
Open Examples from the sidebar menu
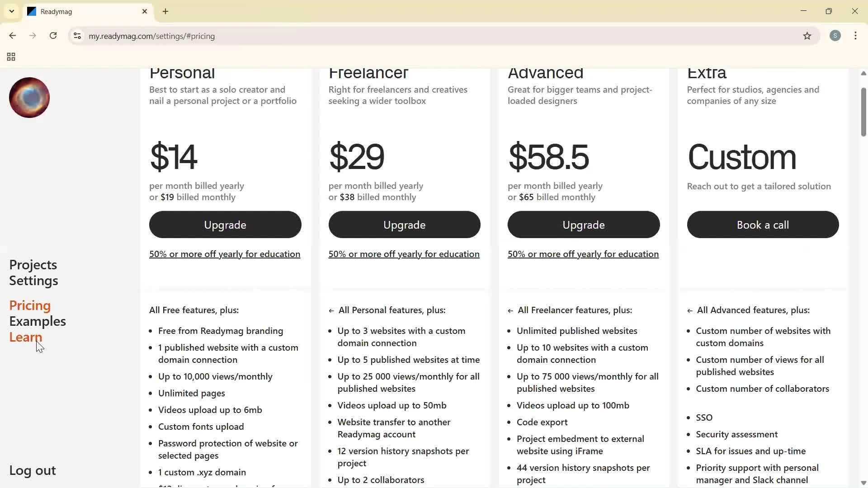(38, 321)
